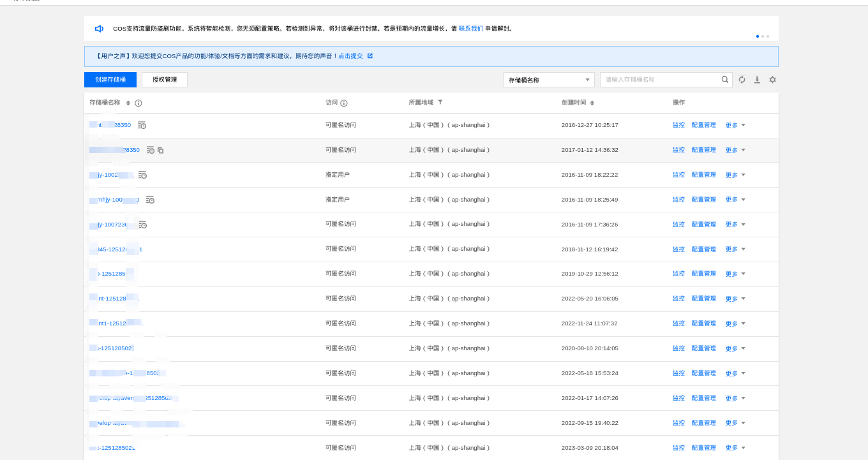This screenshot has width=868, height=460.
Task: Expand 更多 for the 2016-12-27 10:25:17 row
Action: point(735,125)
